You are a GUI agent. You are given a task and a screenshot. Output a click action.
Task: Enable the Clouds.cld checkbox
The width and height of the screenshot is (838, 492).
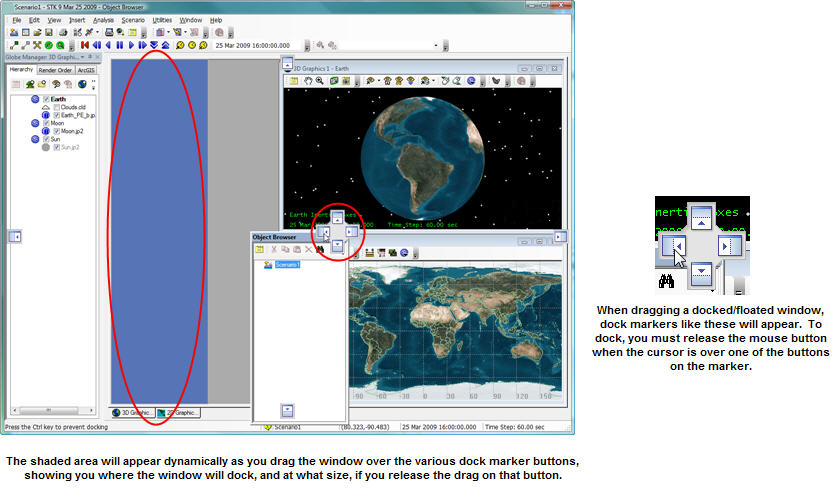coord(57,108)
